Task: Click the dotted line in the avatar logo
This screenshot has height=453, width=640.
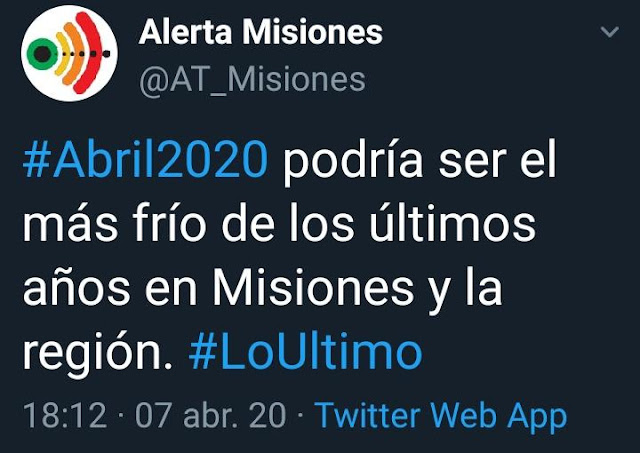Action: (86, 53)
